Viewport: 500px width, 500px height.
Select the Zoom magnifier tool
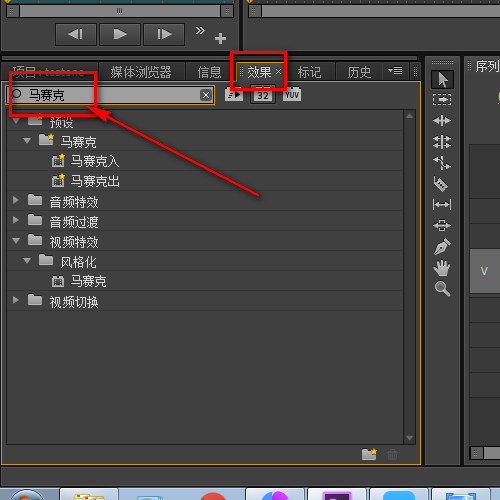[x=442, y=289]
